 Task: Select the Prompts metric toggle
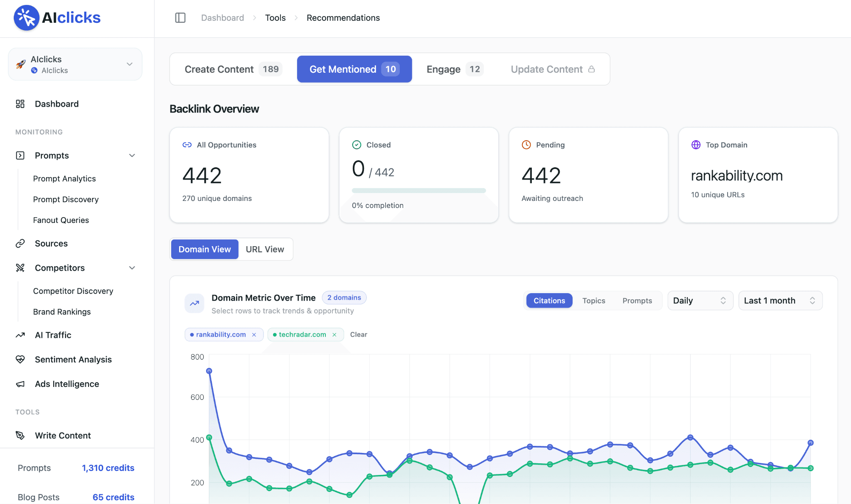click(x=637, y=301)
